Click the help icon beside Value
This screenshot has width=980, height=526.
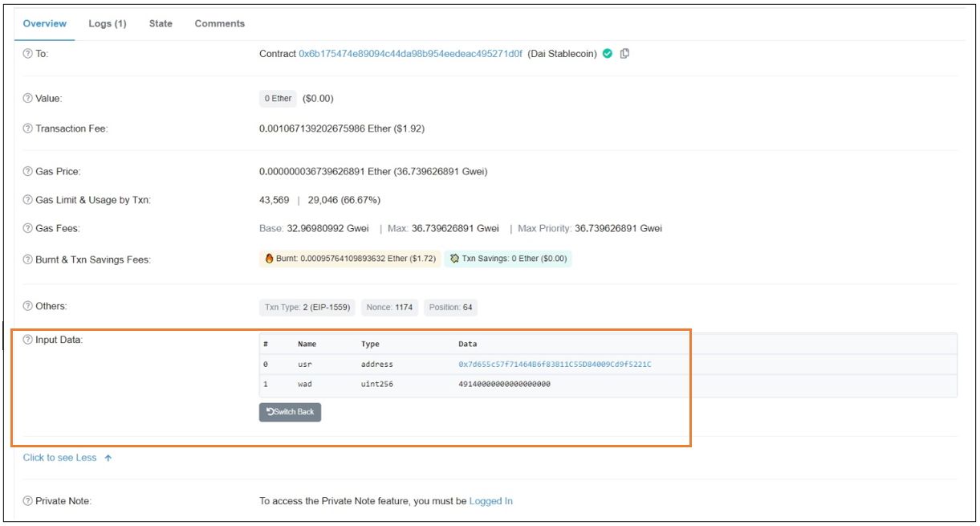(x=28, y=99)
